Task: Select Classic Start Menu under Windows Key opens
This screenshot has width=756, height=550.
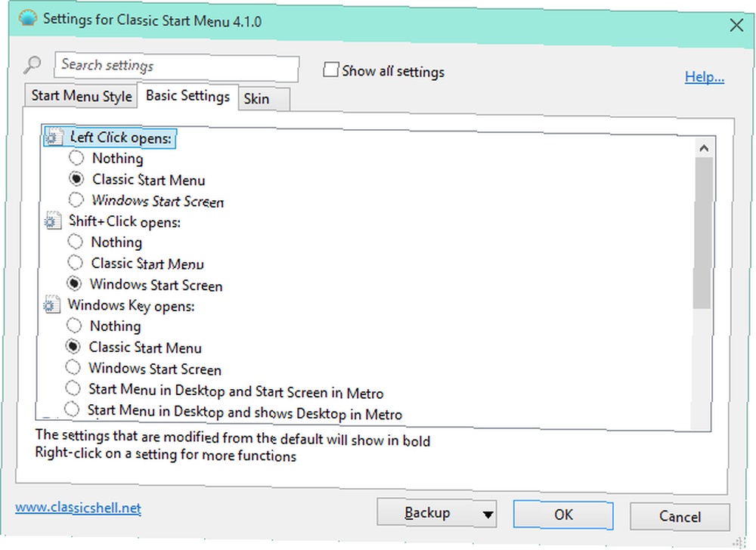Action: 73,346
